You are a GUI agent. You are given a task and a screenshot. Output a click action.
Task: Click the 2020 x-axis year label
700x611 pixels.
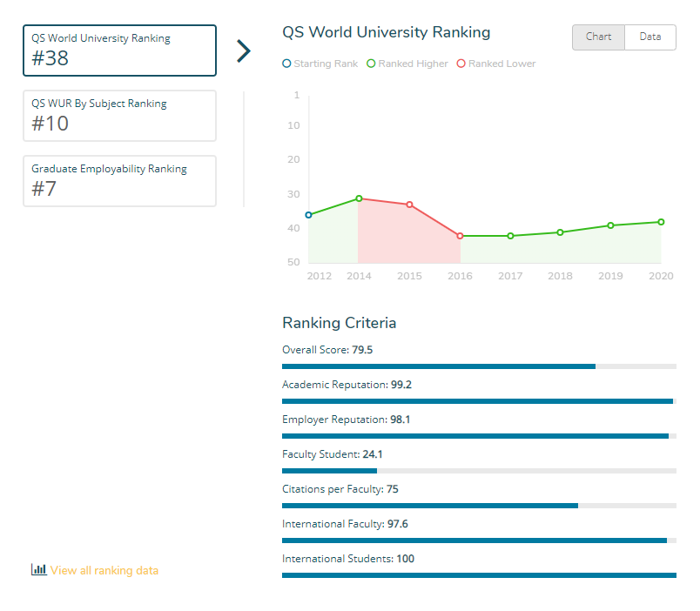(661, 276)
